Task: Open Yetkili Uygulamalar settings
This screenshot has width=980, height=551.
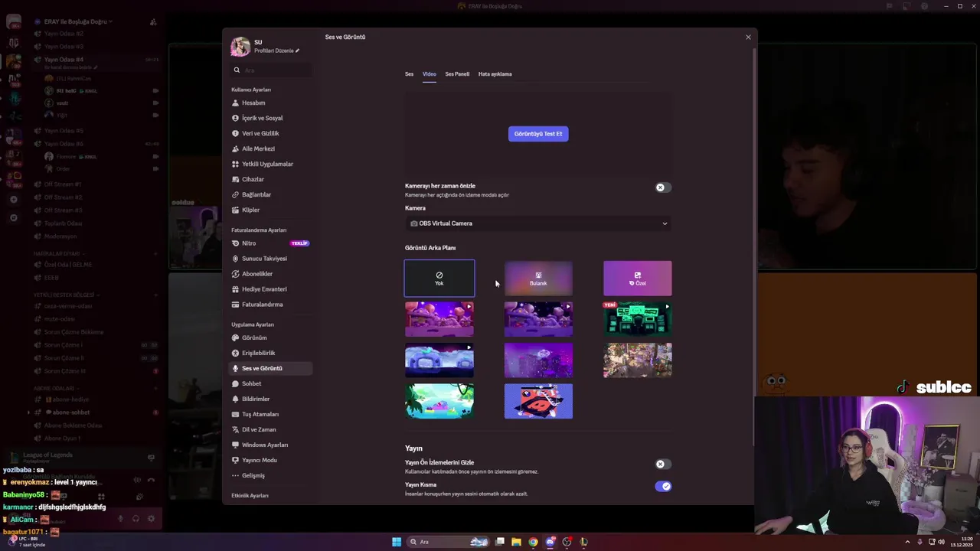Action: 270,164
